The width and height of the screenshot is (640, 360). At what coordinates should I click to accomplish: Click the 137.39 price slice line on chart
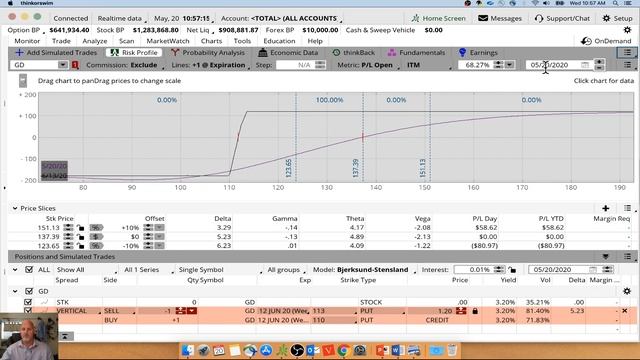(x=363, y=137)
